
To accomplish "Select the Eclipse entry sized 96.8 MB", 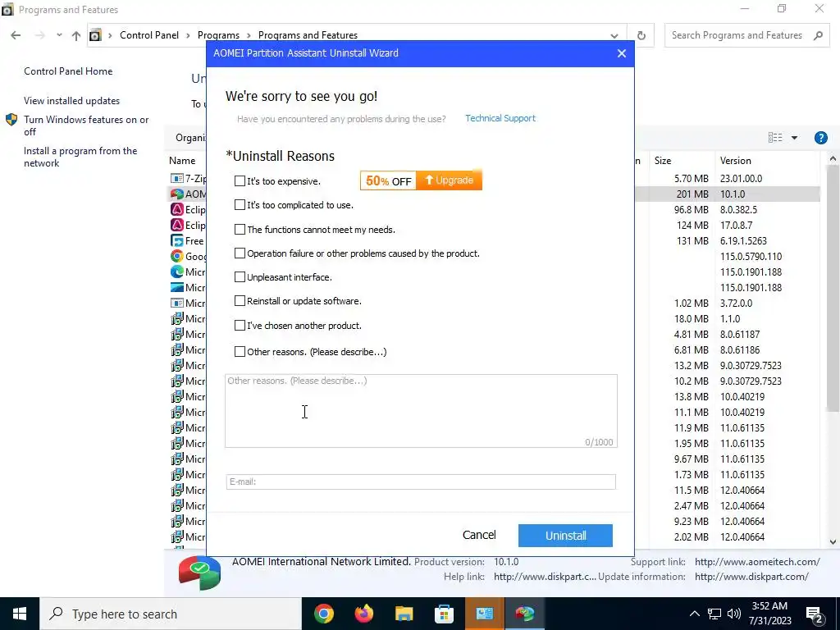I will [x=189, y=209].
